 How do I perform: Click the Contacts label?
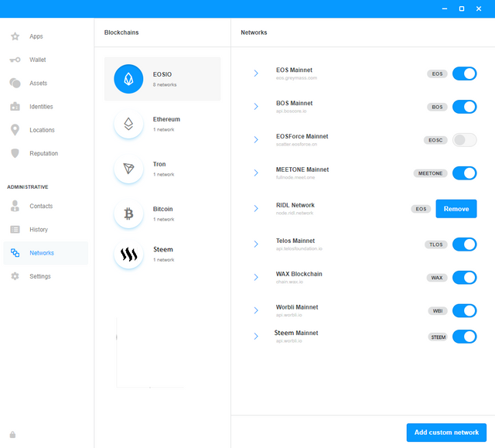coord(41,206)
